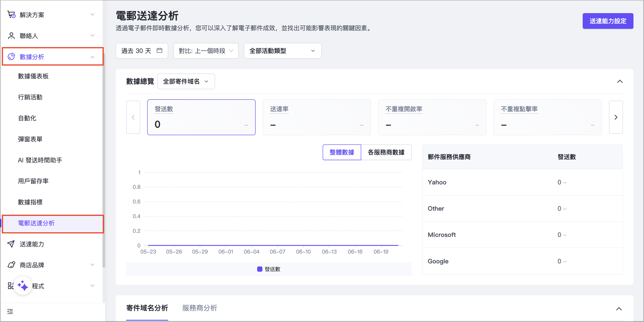This screenshot has height=322, width=644.
Task: Click the shopping cart 解決方案 icon
Action: tap(11, 15)
